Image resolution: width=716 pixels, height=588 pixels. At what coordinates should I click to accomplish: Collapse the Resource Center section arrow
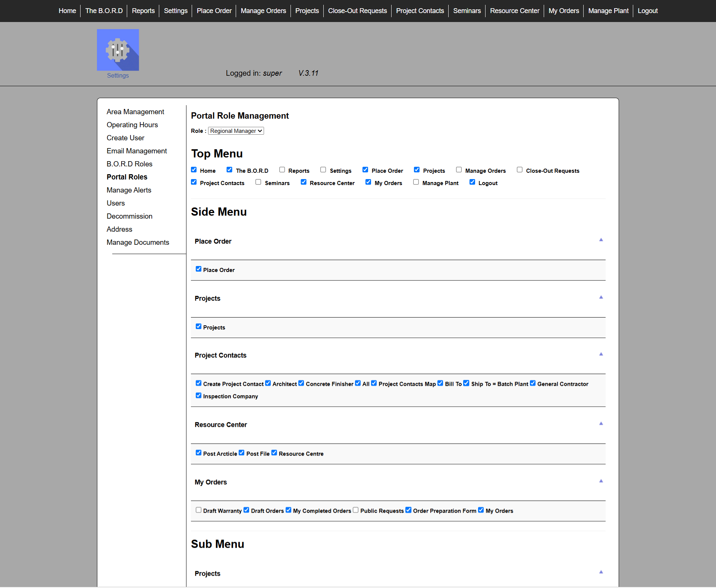pyautogui.click(x=601, y=423)
